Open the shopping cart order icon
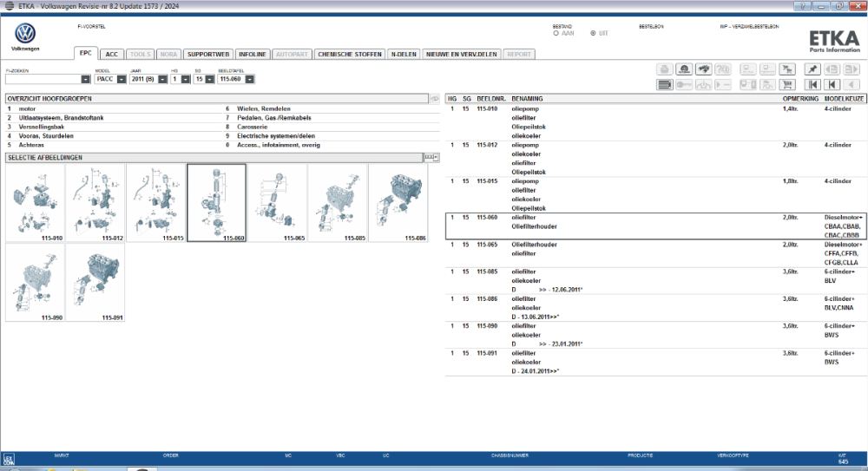This screenshot has width=868, height=471. coord(787,85)
